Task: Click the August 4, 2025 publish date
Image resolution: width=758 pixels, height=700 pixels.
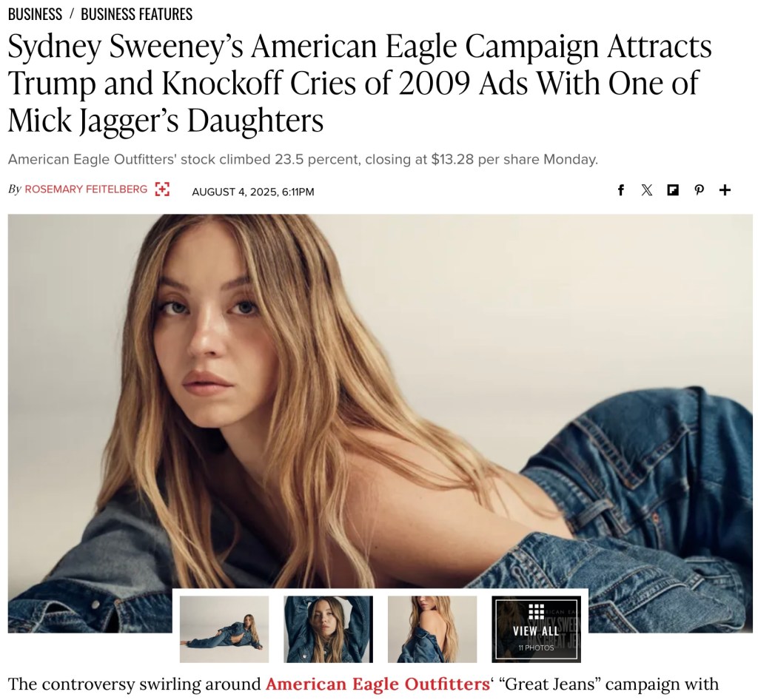Action: click(253, 192)
